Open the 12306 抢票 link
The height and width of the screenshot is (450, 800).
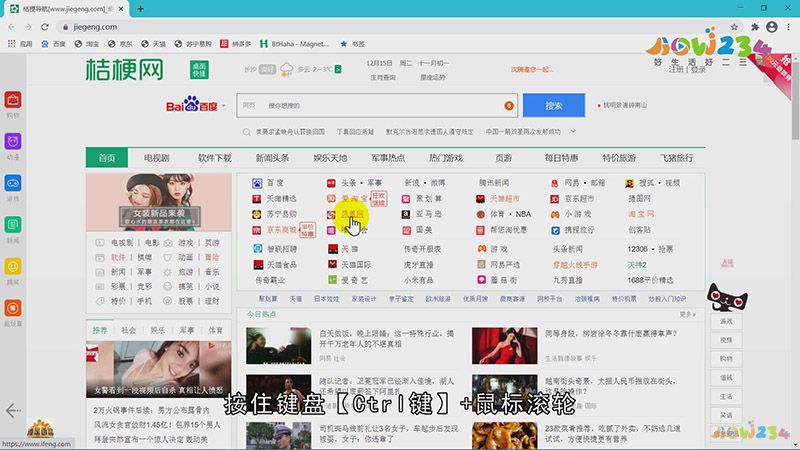click(x=650, y=249)
